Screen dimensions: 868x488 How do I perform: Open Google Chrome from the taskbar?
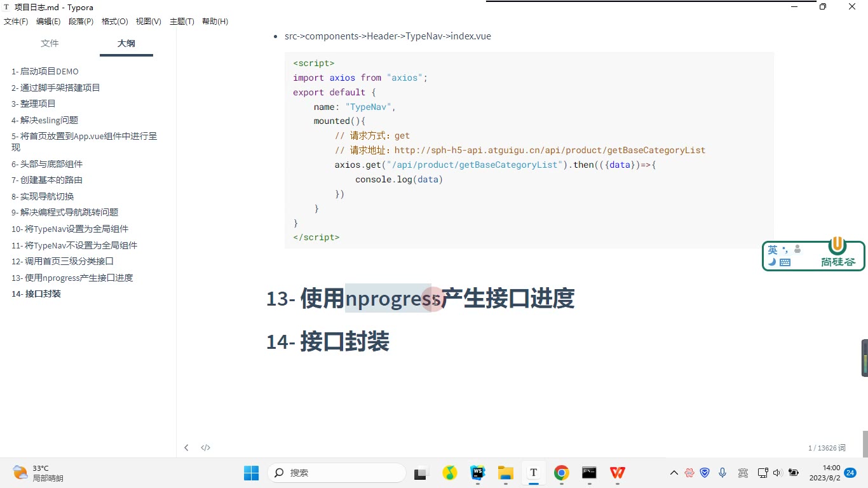[561, 473]
